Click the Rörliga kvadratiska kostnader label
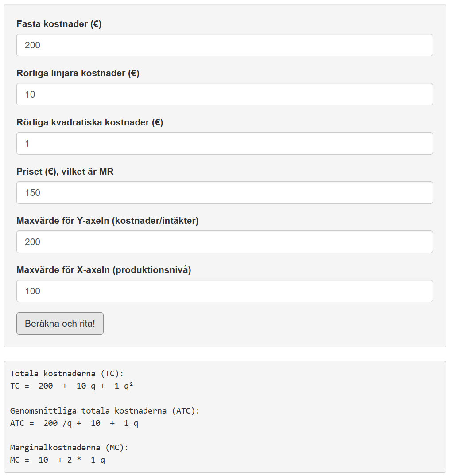 click(90, 123)
